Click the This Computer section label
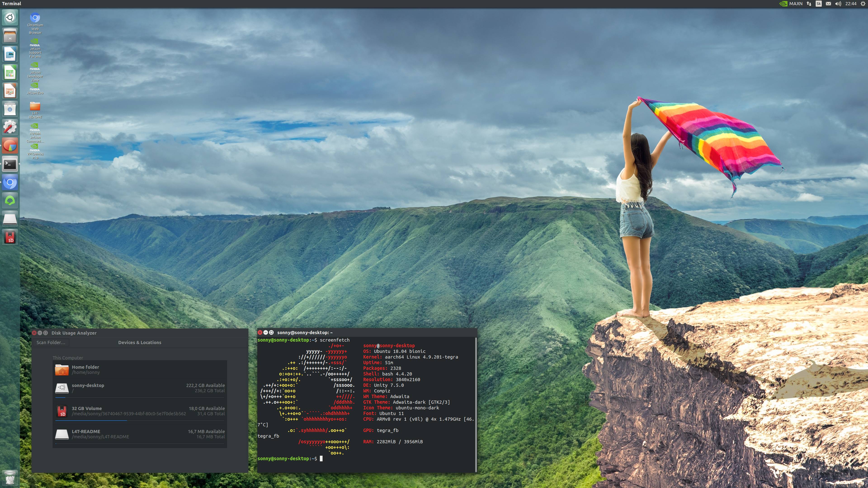The image size is (868, 488). (x=68, y=358)
